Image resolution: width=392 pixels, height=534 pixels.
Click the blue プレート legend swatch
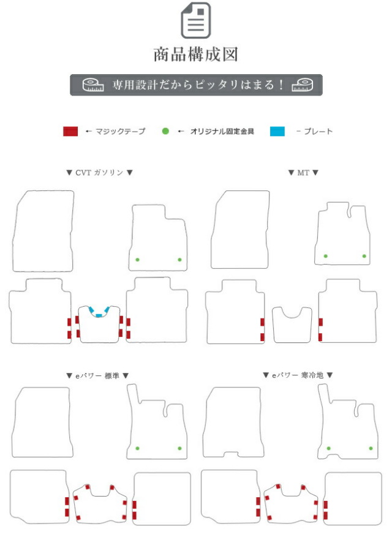[x=277, y=131]
